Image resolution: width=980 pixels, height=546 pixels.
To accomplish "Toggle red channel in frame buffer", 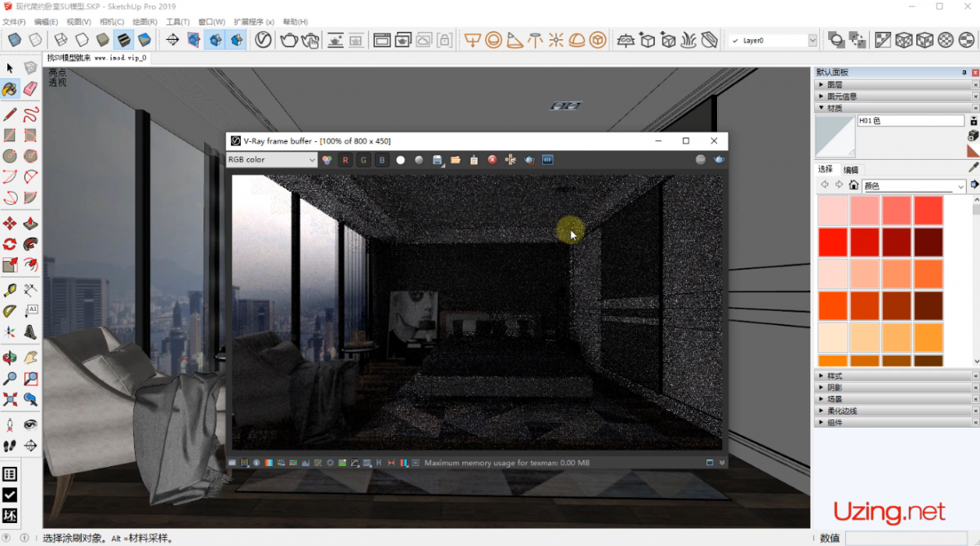I will click(x=345, y=160).
